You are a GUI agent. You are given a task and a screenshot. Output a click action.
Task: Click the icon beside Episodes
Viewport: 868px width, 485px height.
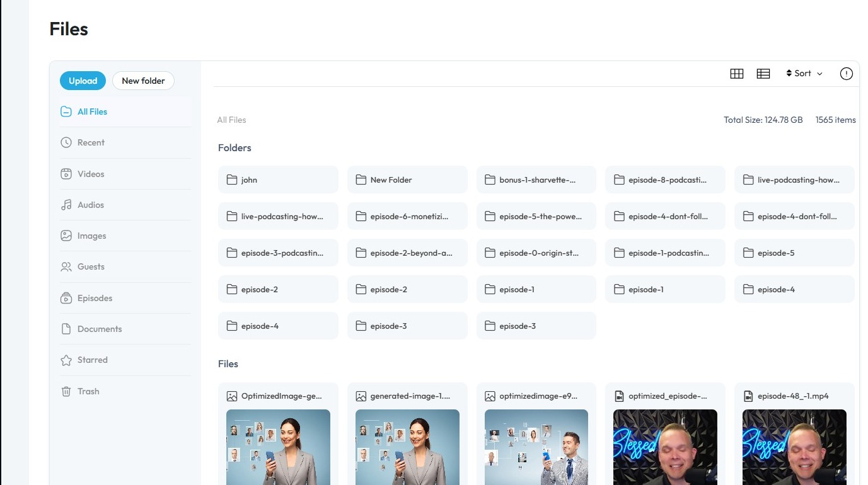[66, 298]
